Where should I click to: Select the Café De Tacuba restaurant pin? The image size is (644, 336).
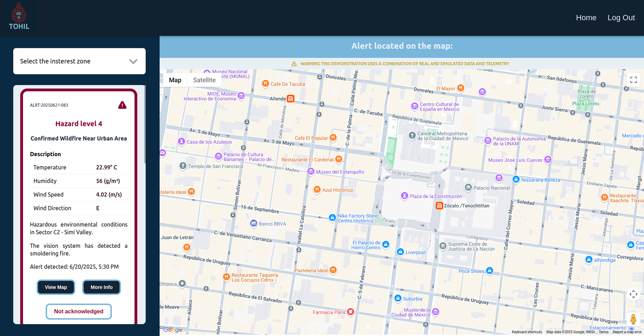tap(266, 84)
